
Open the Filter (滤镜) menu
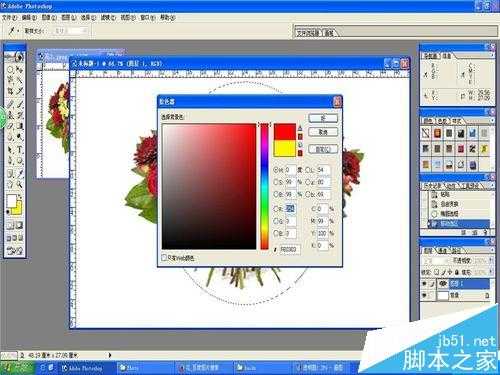pos(108,18)
